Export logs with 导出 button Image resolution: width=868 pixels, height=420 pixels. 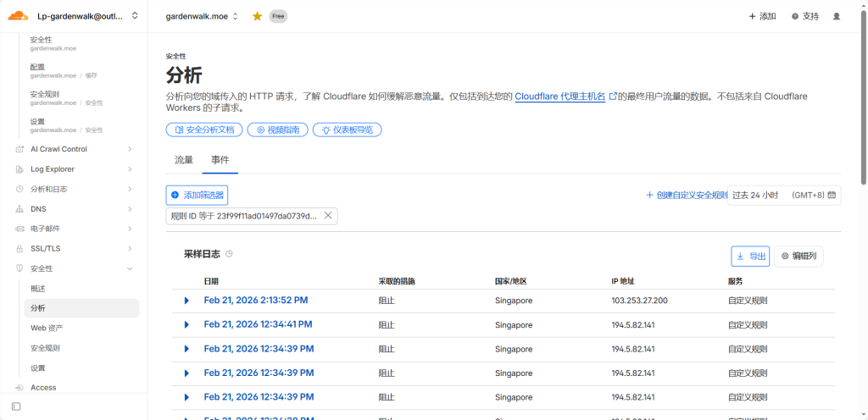pyautogui.click(x=750, y=257)
